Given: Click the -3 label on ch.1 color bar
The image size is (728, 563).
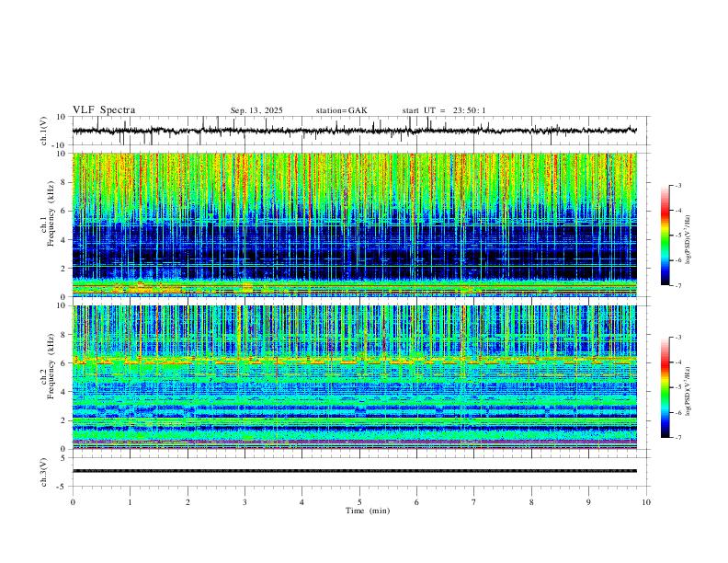Looking at the screenshot, I should (x=677, y=185).
